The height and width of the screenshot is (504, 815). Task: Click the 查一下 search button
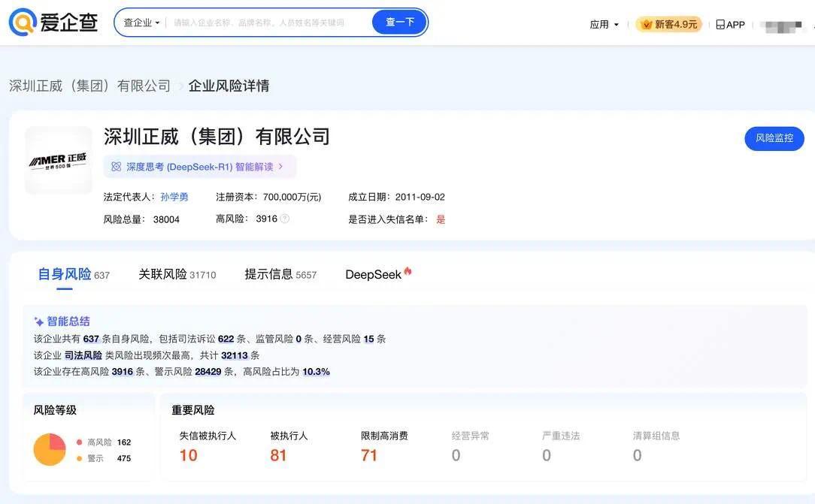pyautogui.click(x=400, y=23)
